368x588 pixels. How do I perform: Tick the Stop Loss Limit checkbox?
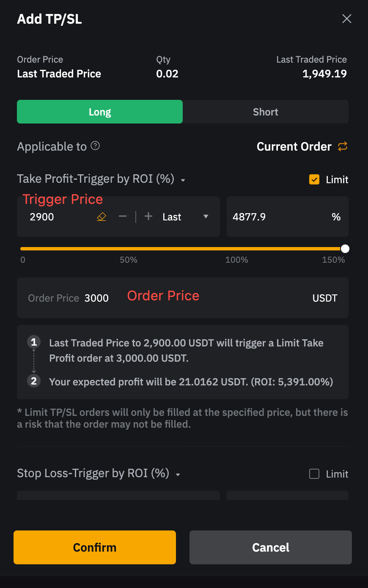tap(314, 474)
